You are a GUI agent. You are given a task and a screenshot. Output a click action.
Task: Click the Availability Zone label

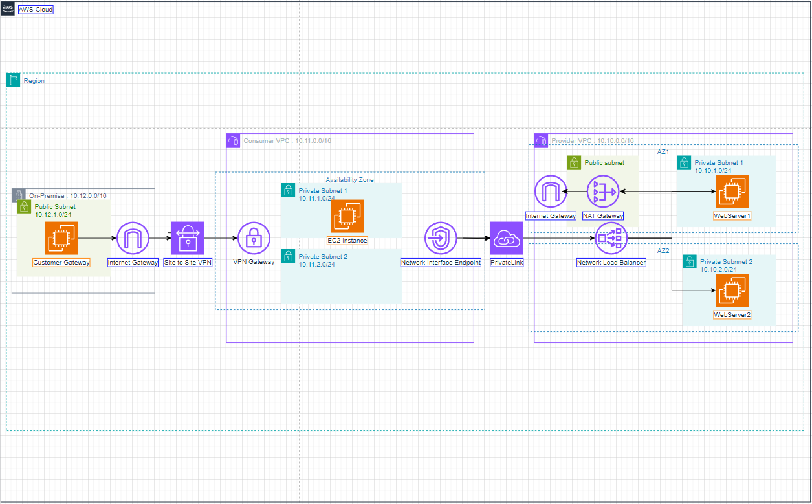[x=350, y=179]
